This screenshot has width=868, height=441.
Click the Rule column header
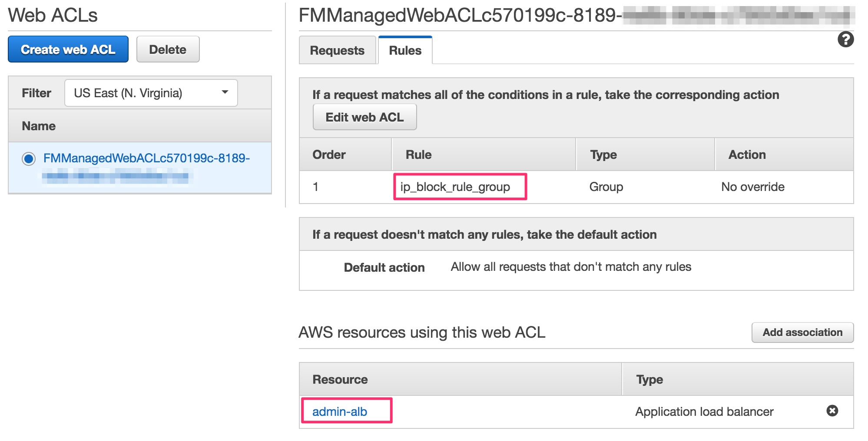(417, 154)
